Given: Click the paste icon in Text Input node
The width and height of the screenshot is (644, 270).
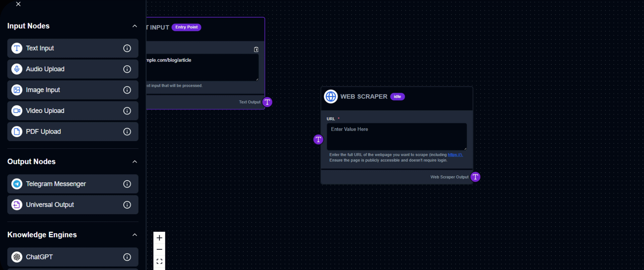Looking at the screenshot, I should (x=256, y=50).
